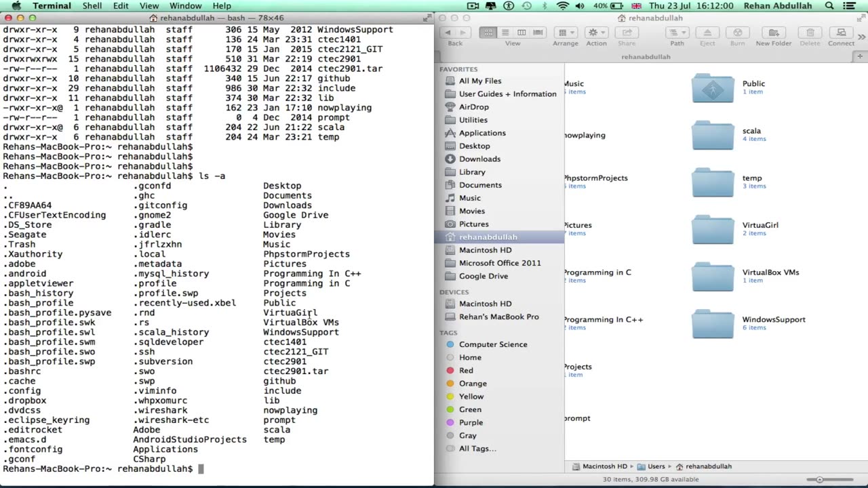Select the rehanabdullah Finder tab
Screen dimensions: 868x488
click(646, 57)
